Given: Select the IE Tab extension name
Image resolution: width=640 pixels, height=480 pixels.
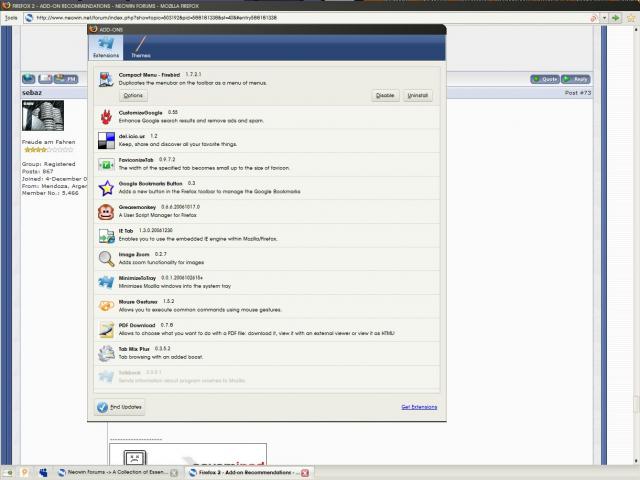Looking at the screenshot, I should [x=126, y=231].
